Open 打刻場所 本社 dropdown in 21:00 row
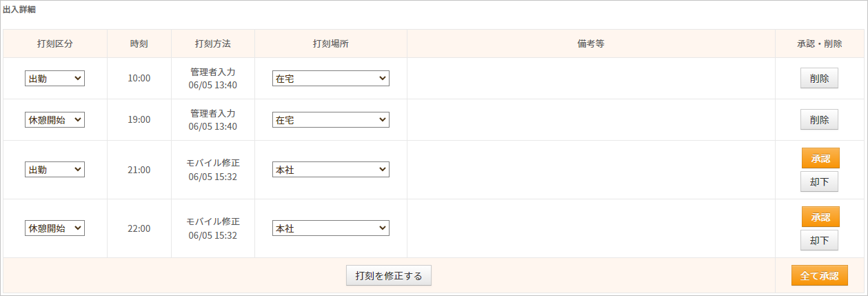The width and height of the screenshot is (868, 296). [x=331, y=170]
